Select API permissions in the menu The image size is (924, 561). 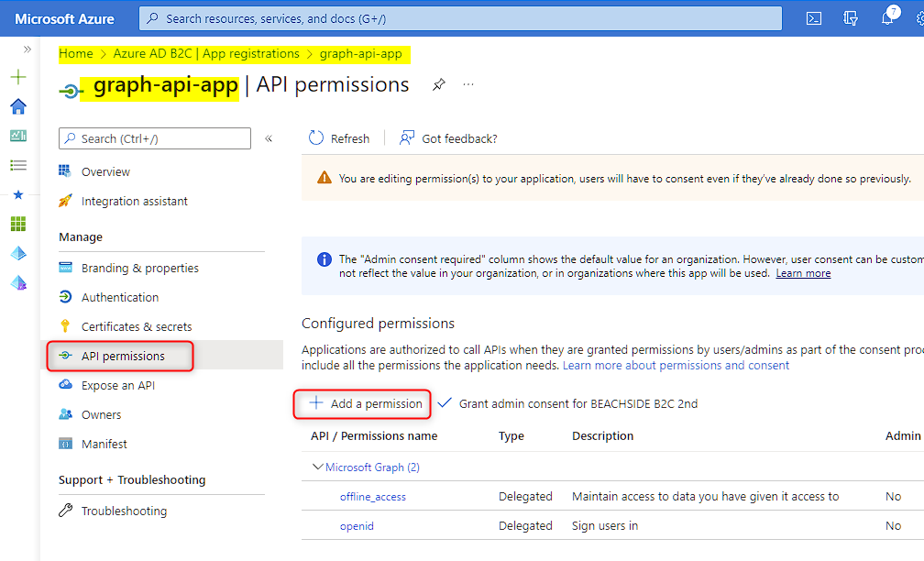[x=123, y=356]
